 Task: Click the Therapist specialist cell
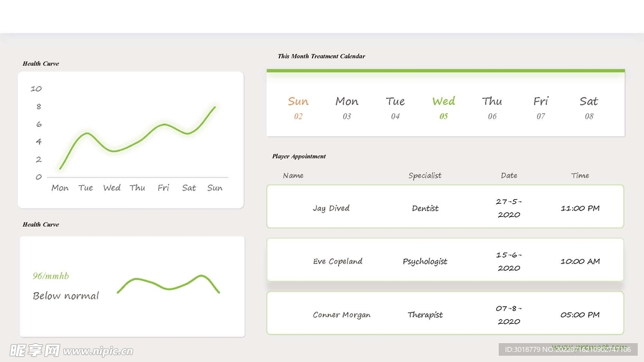click(425, 315)
